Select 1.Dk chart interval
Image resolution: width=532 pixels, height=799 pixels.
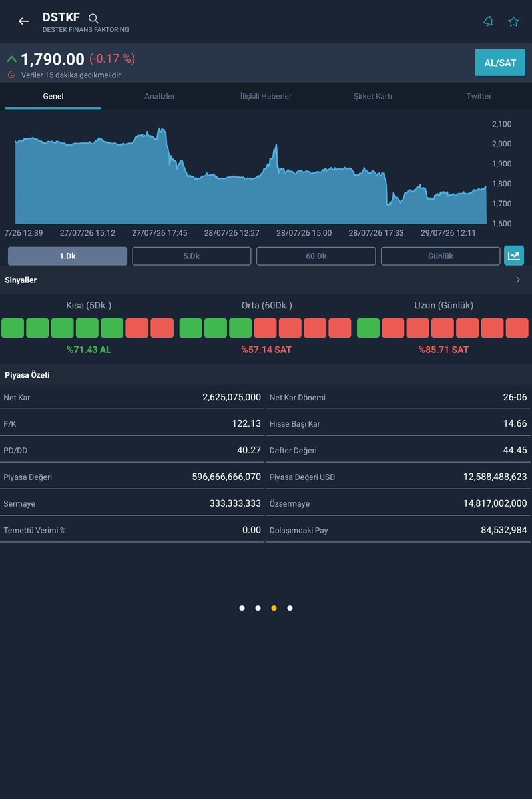click(67, 256)
